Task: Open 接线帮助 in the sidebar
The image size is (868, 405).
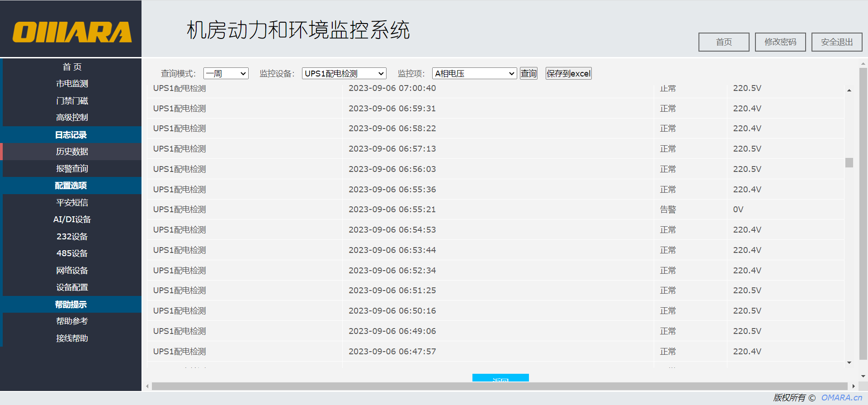Action: pyautogui.click(x=72, y=338)
